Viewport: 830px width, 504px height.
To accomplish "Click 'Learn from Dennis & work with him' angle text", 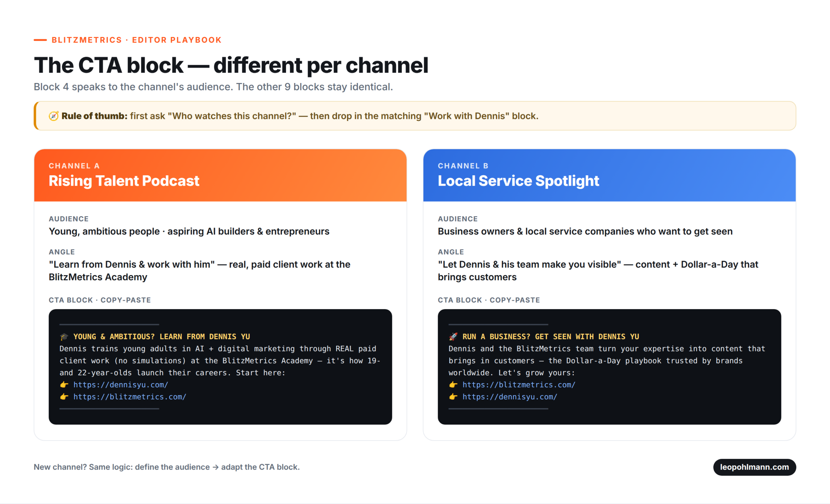I will coord(199,271).
